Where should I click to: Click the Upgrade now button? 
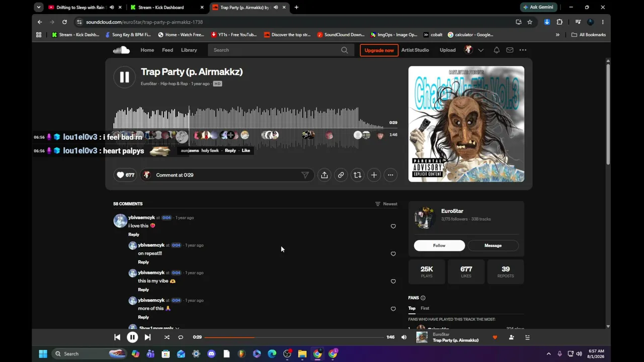[379, 50]
